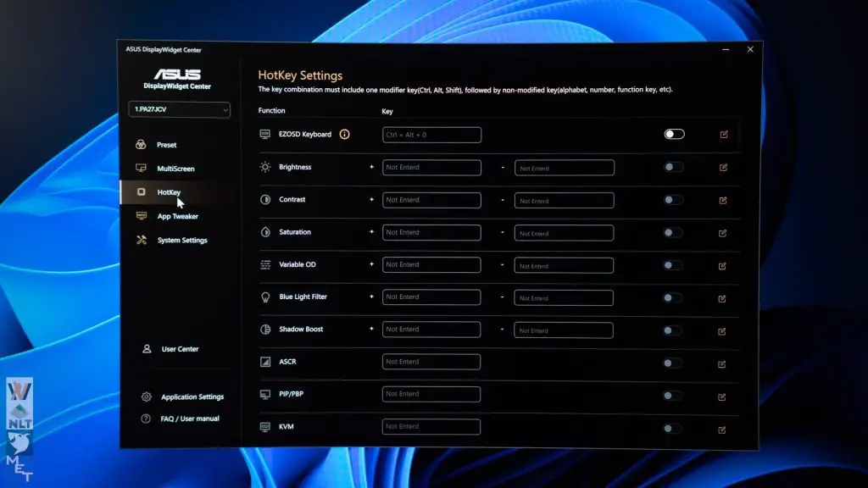This screenshot has height=488, width=868.
Task: Click the 'HotKey Settings' heading
Action: tap(300, 75)
